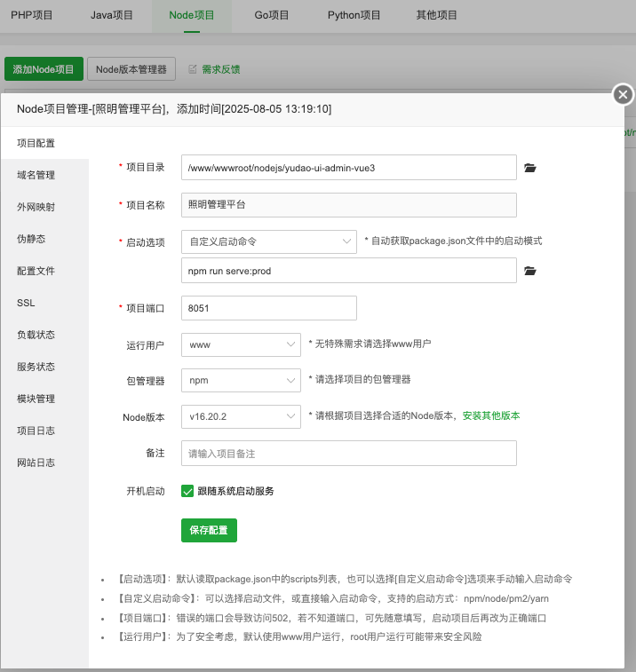Close the Node project management dialog

click(x=624, y=95)
